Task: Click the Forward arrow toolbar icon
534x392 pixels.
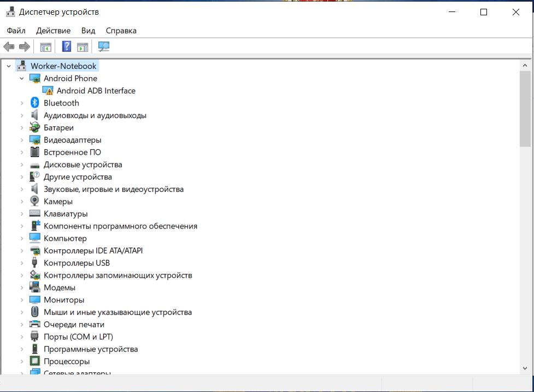Action: 25,46
